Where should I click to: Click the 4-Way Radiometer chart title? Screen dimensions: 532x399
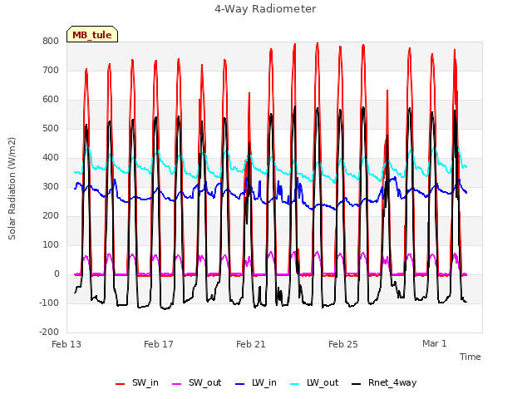pos(265,9)
